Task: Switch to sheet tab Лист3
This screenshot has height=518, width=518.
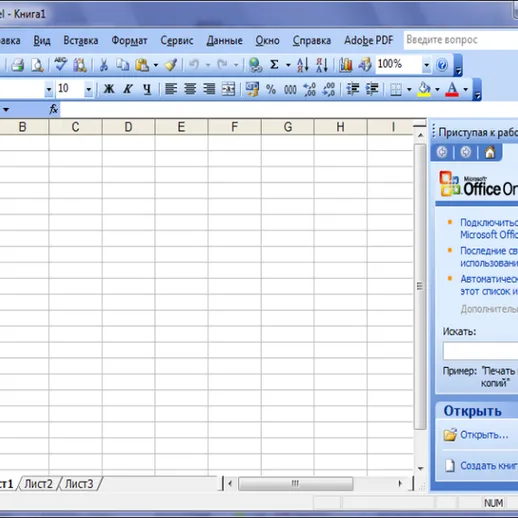Action: click(79, 484)
